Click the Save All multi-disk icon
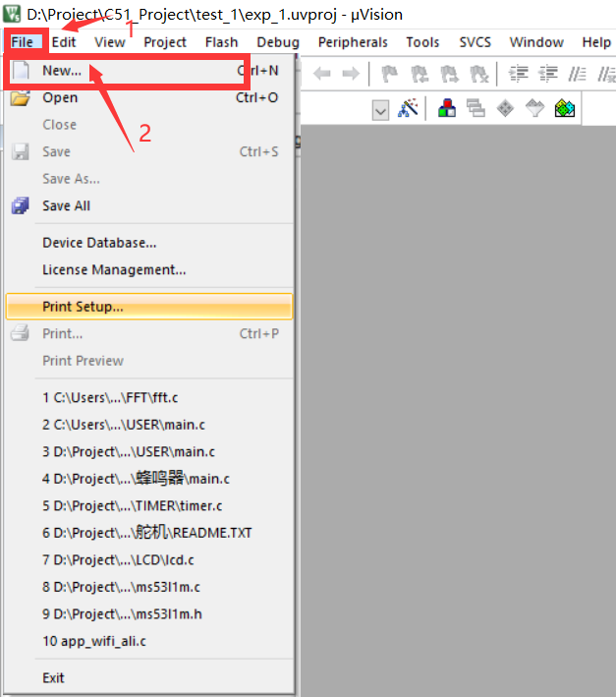Screen dimensions: 616x697 coord(21,205)
